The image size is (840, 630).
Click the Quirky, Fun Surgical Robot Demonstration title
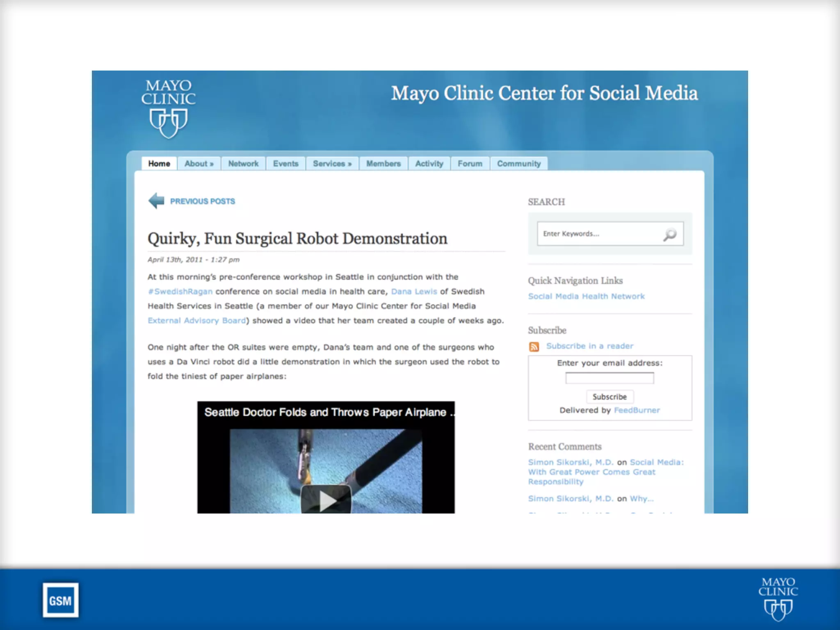pyautogui.click(x=297, y=239)
